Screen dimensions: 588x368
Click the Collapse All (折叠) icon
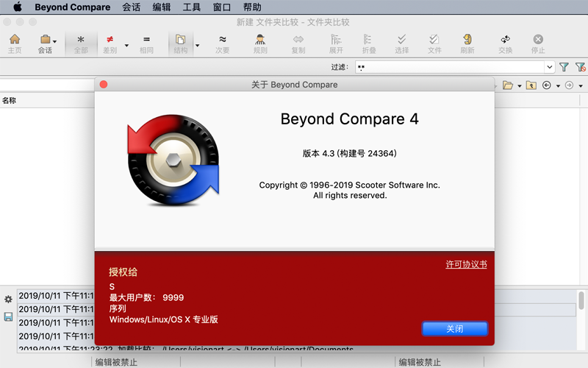pos(369,43)
